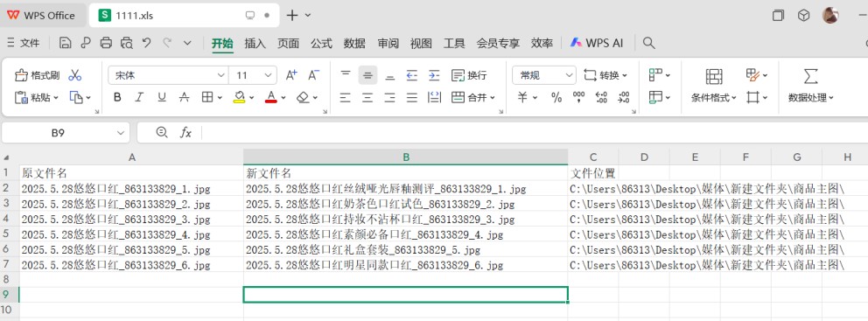Click the Cut scissors icon

[x=74, y=75]
